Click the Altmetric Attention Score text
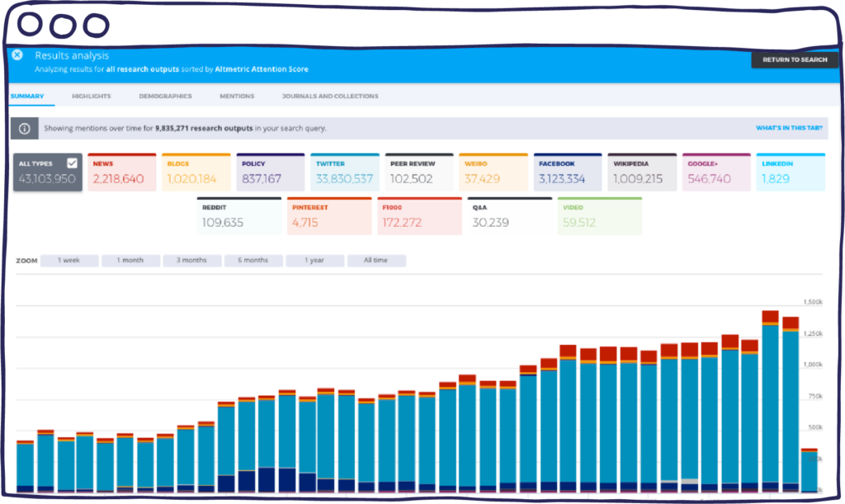This screenshot has height=504, width=845. (262, 69)
